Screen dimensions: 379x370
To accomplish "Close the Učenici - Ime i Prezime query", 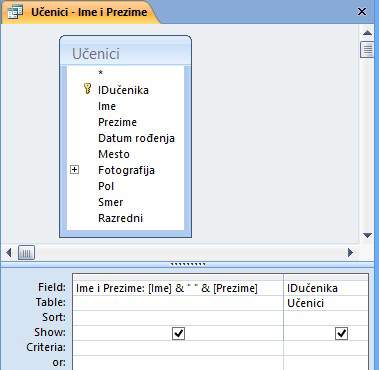I will [x=362, y=12].
